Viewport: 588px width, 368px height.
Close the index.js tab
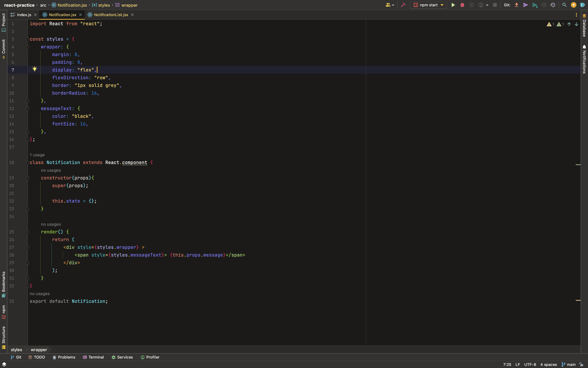(35, 15)
